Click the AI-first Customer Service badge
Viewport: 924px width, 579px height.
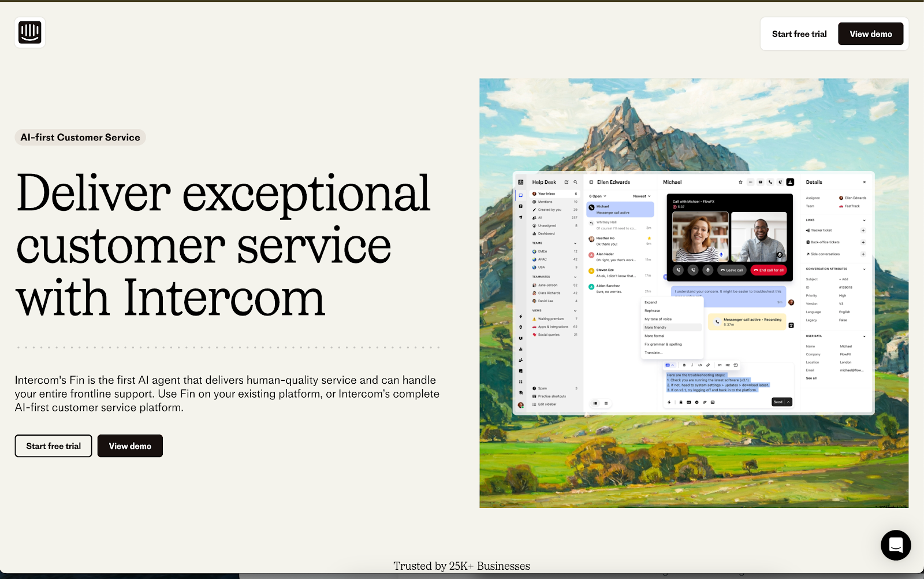tap(80, 138)
